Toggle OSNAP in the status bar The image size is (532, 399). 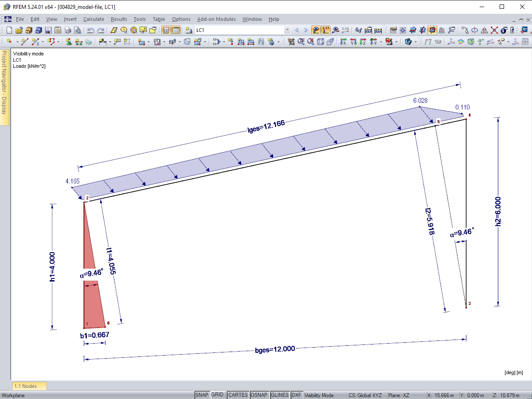(x=259, y=395)
